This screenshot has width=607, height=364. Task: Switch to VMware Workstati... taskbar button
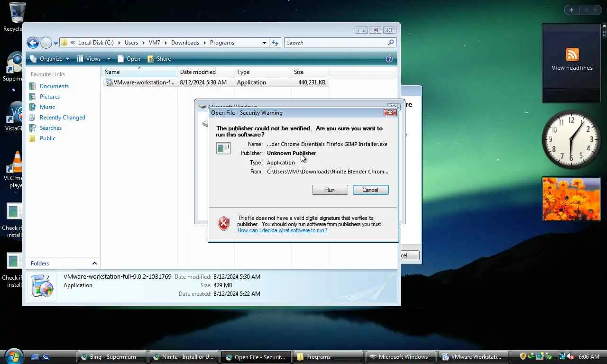click(x=473, y=357)
